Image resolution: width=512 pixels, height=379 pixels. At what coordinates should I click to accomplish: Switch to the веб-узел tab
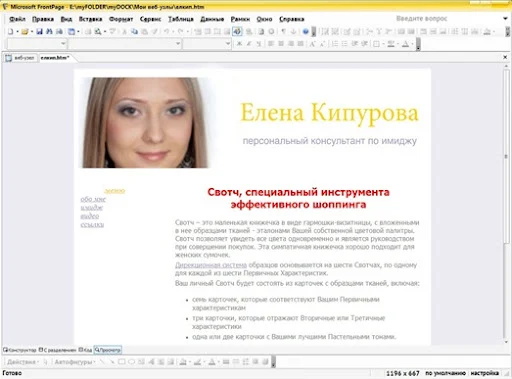pos(20,58)
